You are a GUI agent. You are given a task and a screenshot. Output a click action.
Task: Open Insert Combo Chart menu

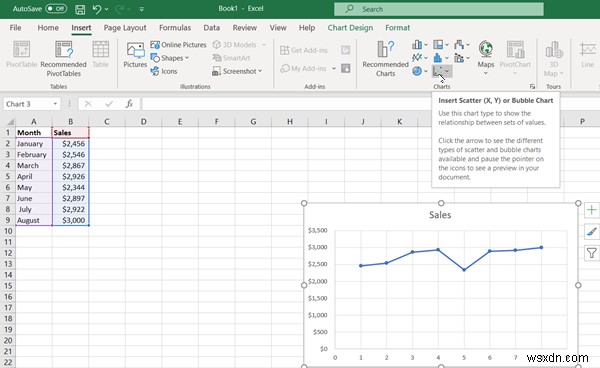pyautogui.click(x=461, y=58)
